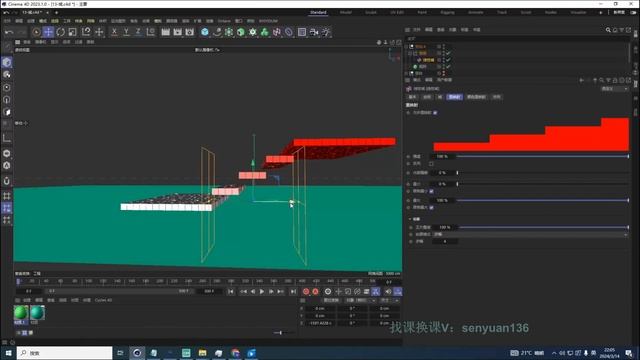Add a Light object from toolbar

tap(326, 32)
